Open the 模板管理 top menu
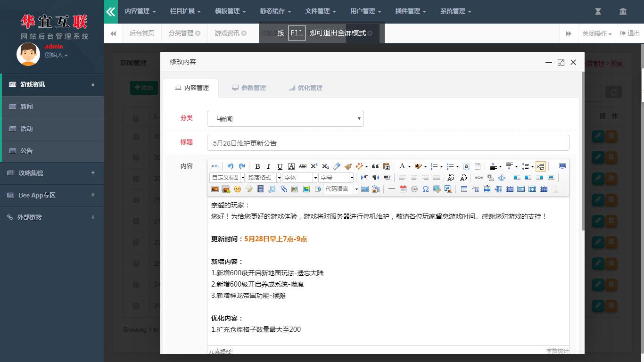 coord(231,11)
